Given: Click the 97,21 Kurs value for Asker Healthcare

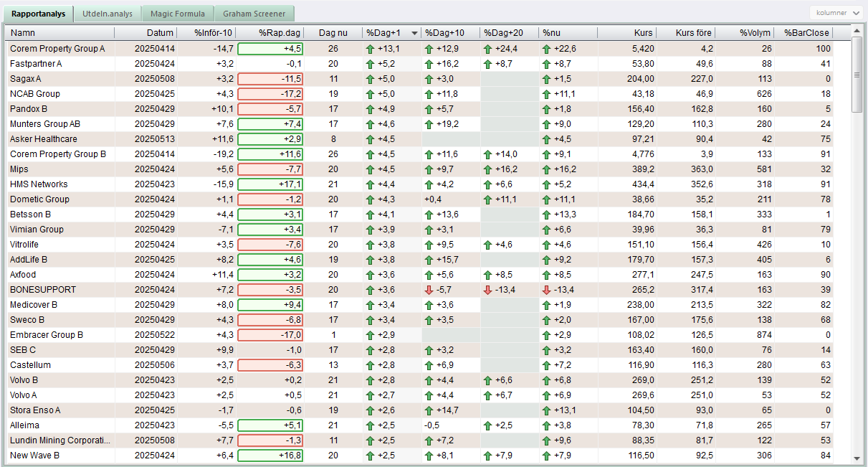Looking at the screenshot, I should tap(642, 139).
